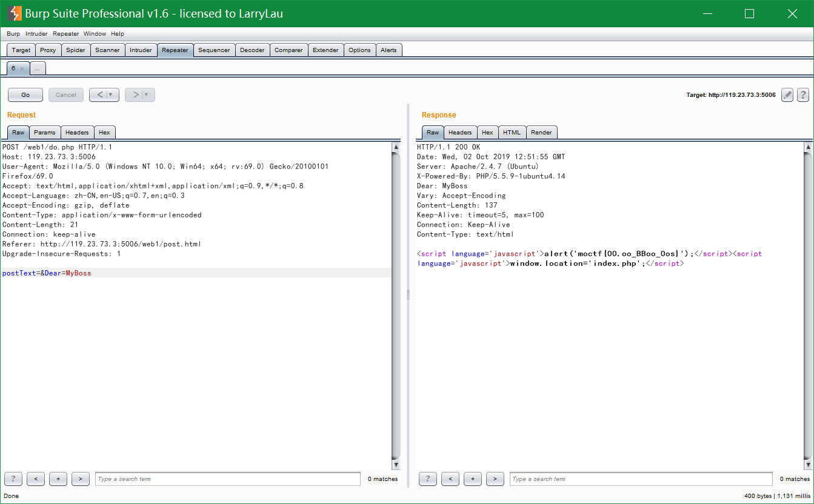Switch to the response Render tab
Screen dimensions: 814x504
coord(542,132)
